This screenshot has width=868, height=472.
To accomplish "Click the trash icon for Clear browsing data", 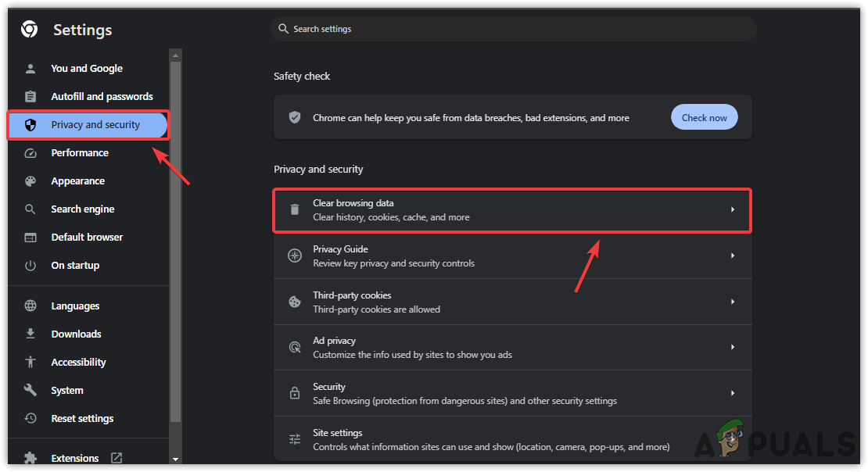I will tap(295, 209).
